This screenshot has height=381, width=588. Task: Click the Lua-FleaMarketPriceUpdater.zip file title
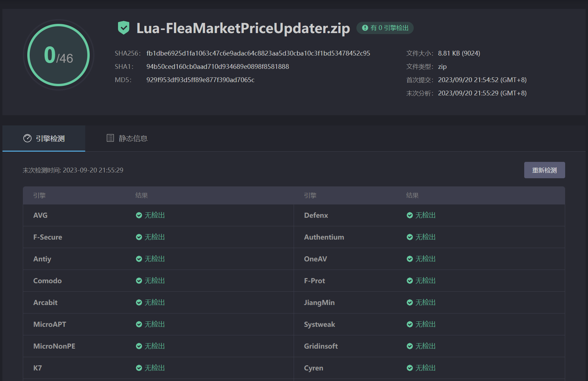pos(243,28)
